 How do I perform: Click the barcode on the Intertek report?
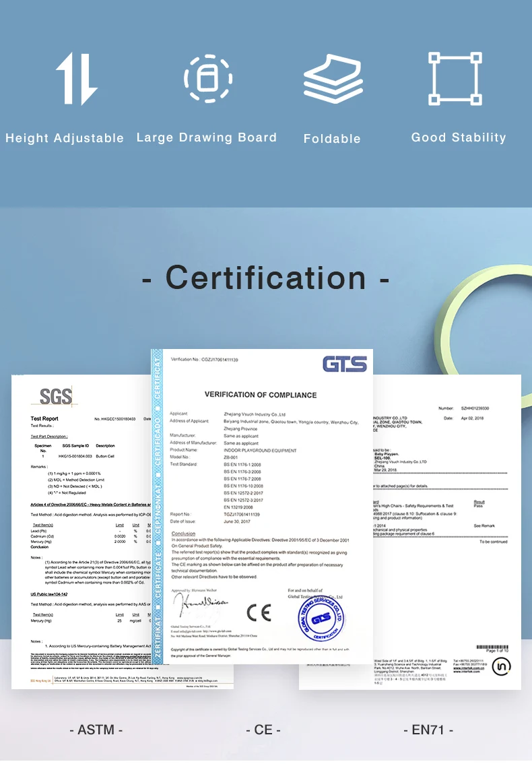pos(492,647)
